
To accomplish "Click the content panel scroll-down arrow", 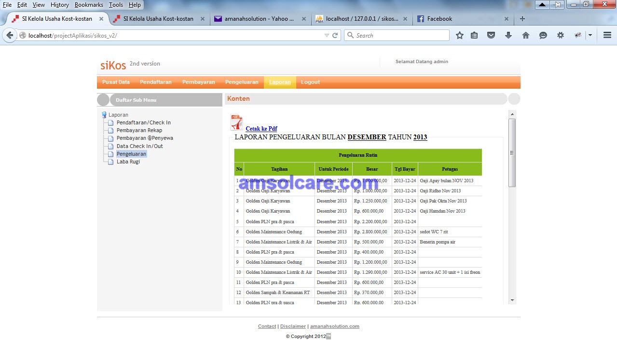I will point(512,300).
